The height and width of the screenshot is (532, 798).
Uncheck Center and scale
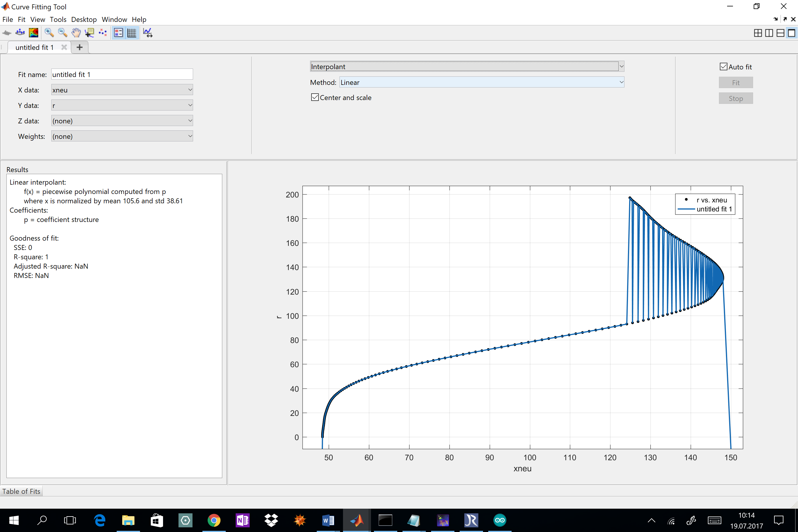315,98
